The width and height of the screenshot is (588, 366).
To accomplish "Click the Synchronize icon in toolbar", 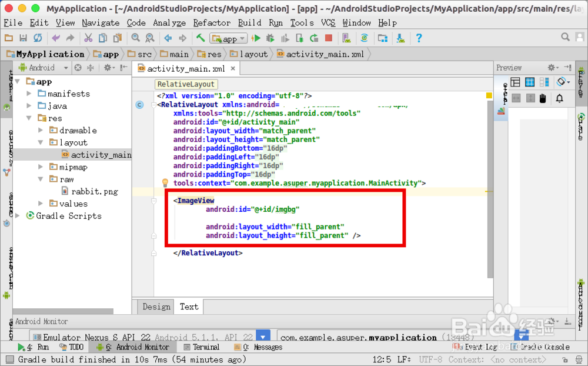I will (x=38, y=38).
